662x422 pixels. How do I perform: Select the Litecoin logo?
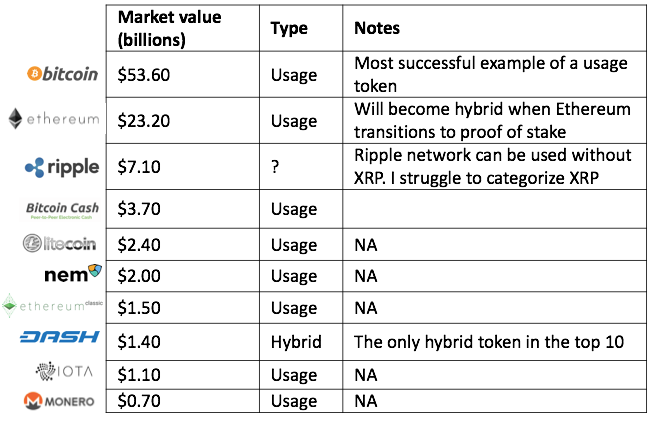point(59,243)
